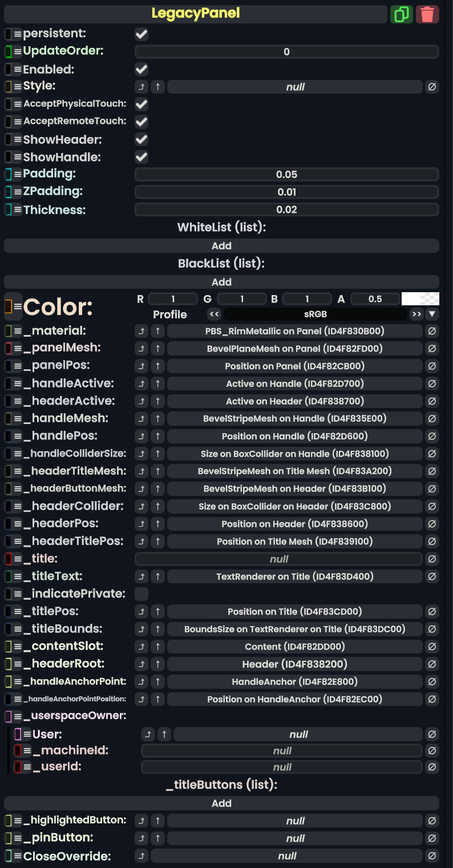Click the red trash delete icon

427,14
